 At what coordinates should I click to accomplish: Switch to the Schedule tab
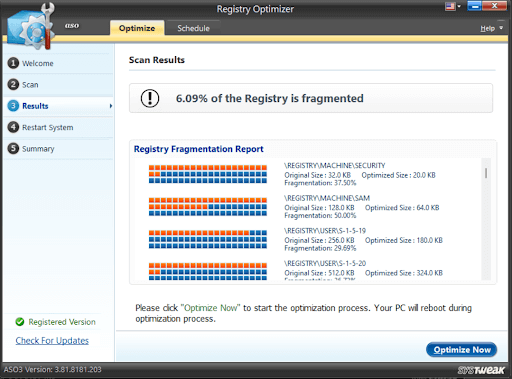tap(193, 28)
